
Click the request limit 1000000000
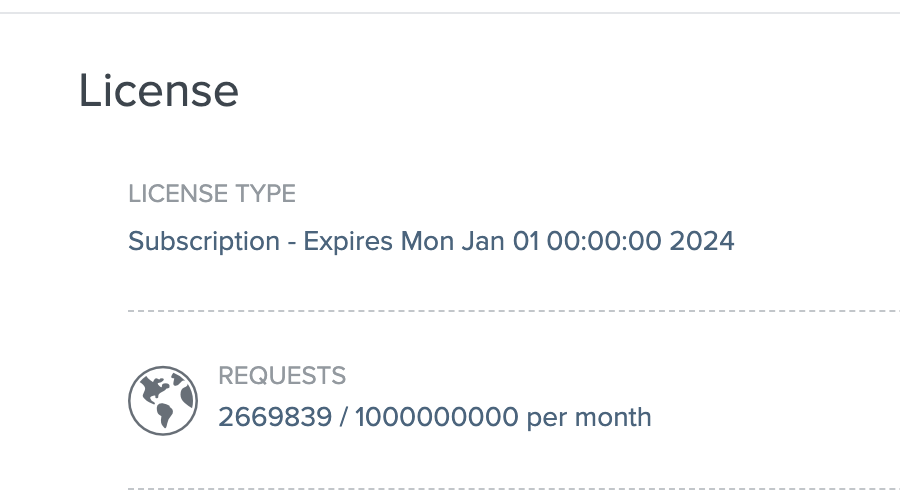(436, 416)
